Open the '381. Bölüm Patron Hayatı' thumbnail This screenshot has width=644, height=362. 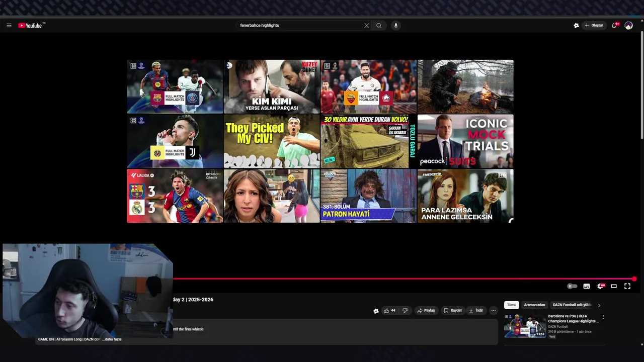point(368,196)
